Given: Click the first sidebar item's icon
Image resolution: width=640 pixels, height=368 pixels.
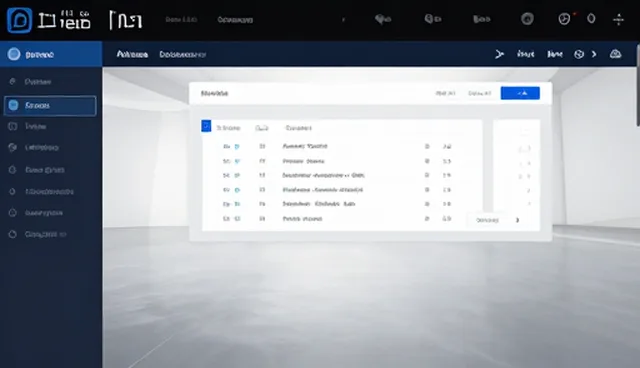Looking at the screenshot, I should pyautogui.click(x=12, y=82).
